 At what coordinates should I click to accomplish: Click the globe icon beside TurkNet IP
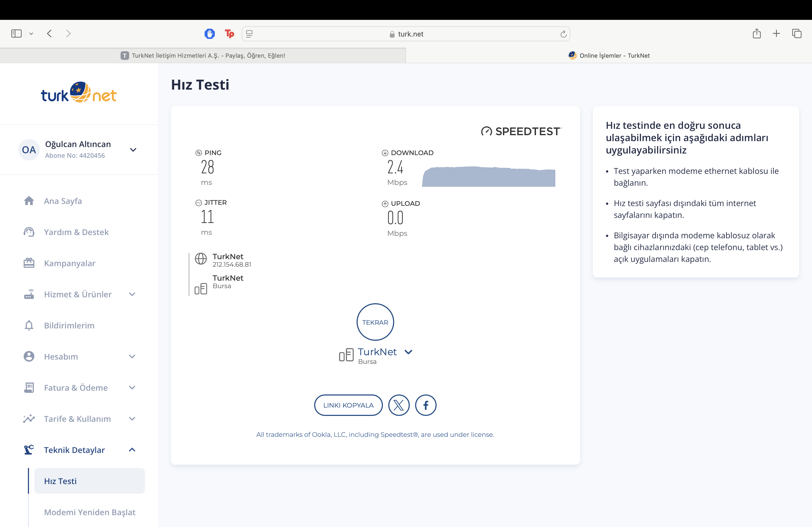tap(201, 259)
